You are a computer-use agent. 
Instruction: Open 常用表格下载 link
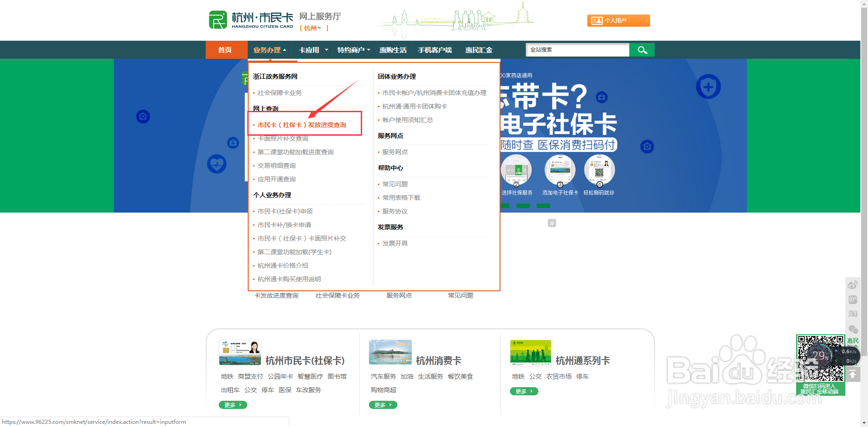tap(401, 198)
